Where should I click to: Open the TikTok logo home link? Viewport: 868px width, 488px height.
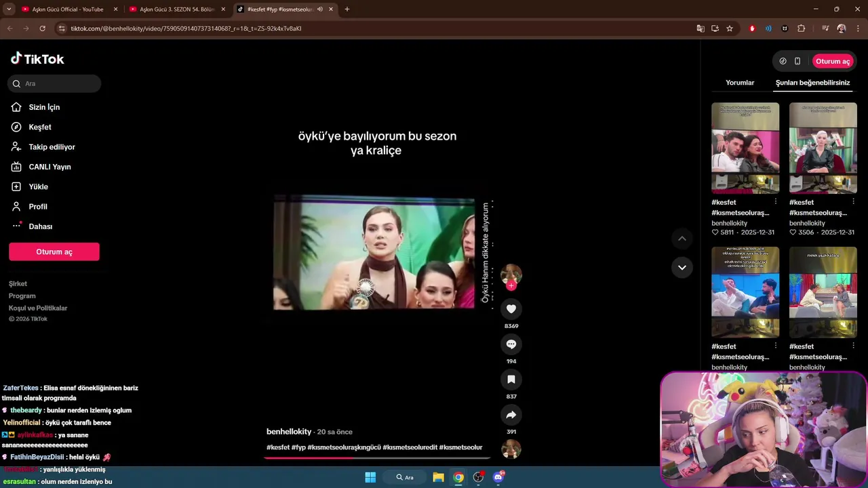(x=37, y=59)
